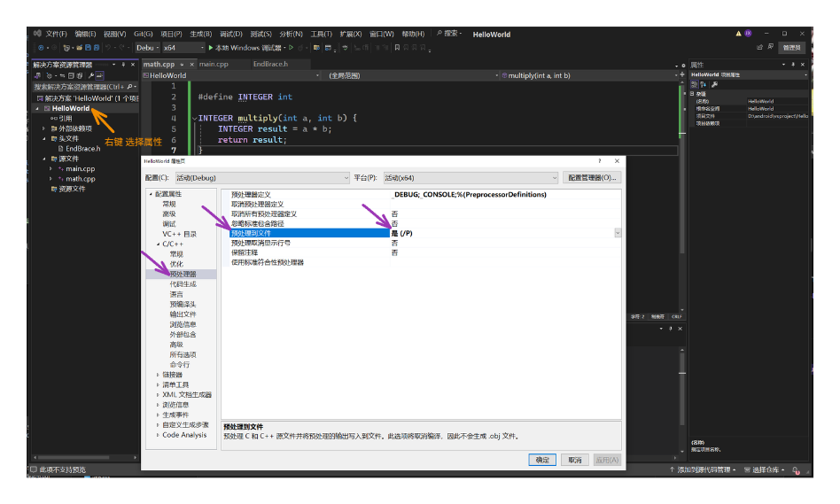This screenshot has height=504, width=840.
Task: Click the 确定 button in the dialog
Action: [x=541, y=460]
